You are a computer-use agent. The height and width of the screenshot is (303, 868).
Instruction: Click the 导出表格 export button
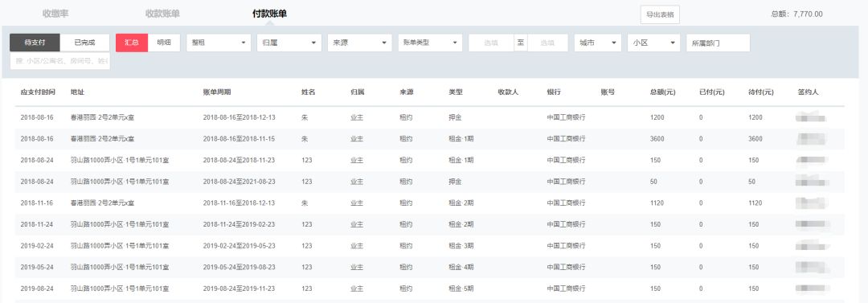660,14
